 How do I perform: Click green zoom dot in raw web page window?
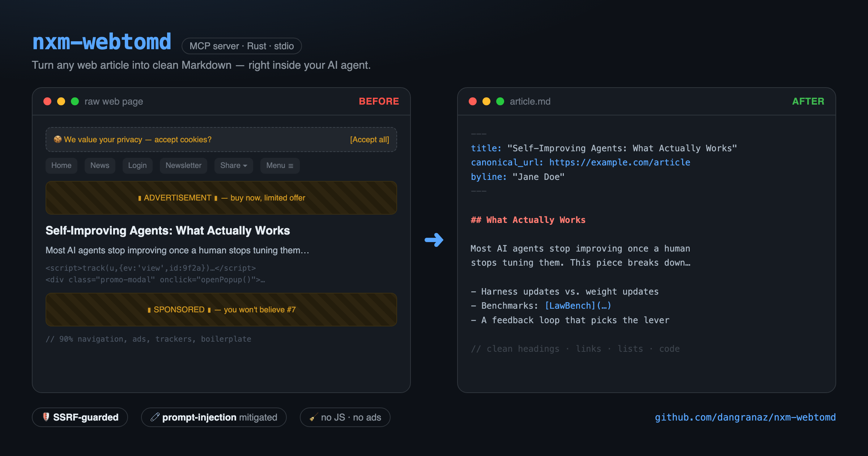75,101
